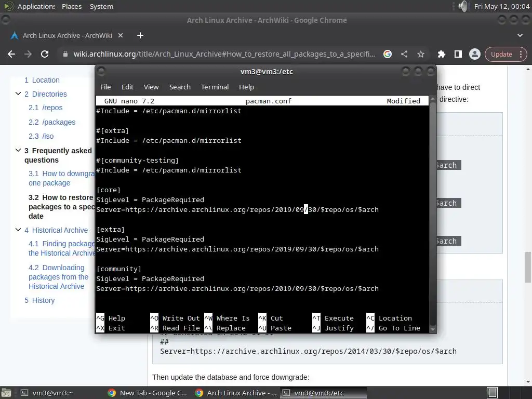
Task: Click the terminal window menu icon in its title bar
Action: (101, 71)
